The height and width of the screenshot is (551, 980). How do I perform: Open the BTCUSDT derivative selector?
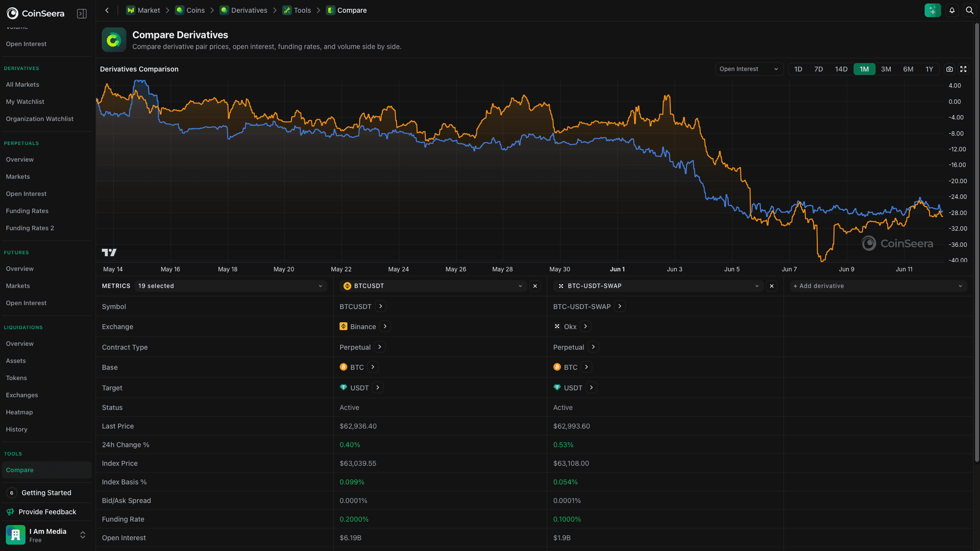433,286
